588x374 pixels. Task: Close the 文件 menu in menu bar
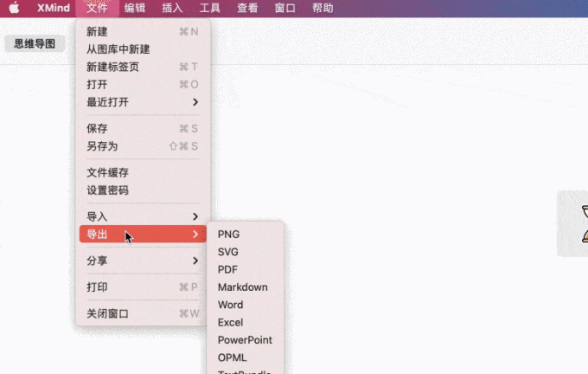click(x=97, y=8)
